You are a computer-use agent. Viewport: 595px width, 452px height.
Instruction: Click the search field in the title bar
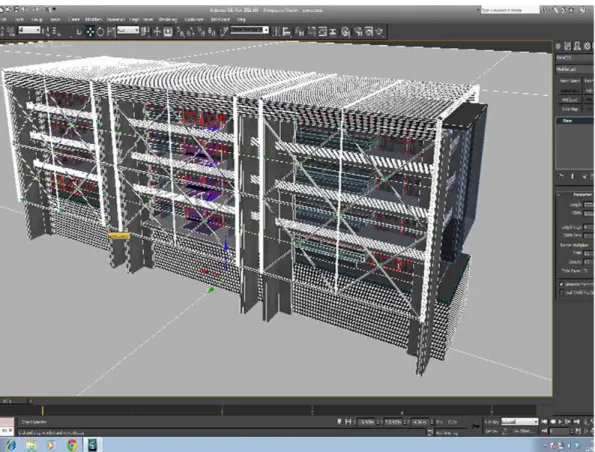pos(510,10)
